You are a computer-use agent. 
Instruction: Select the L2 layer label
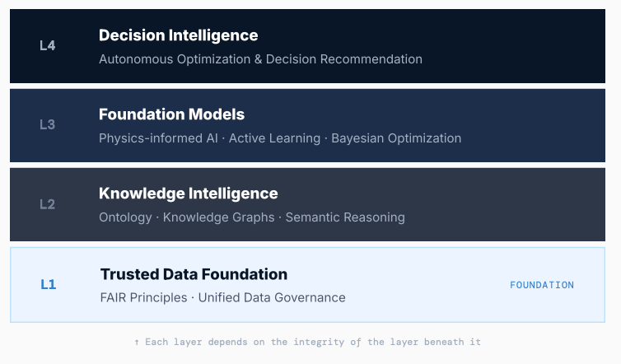coord(48,204)
